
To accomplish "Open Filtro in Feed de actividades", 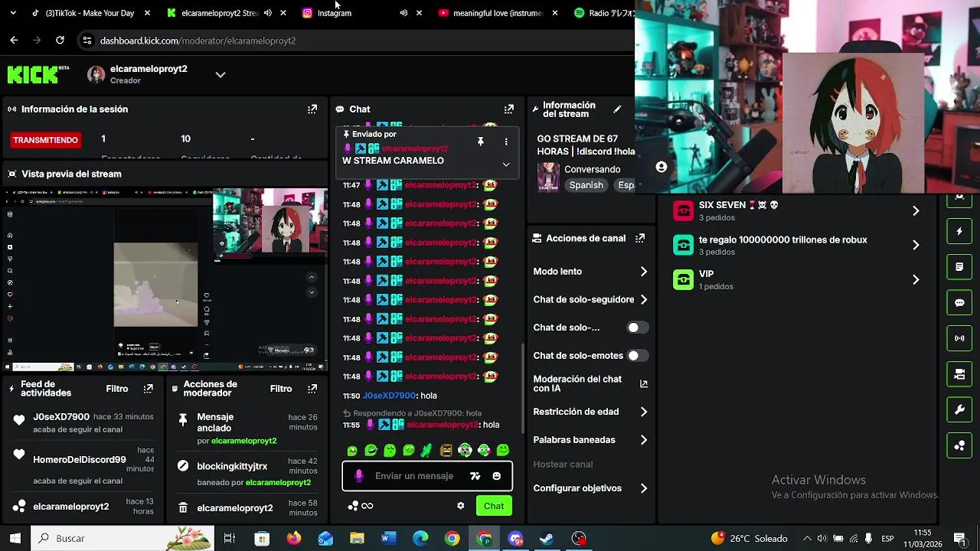I will 117,389.
